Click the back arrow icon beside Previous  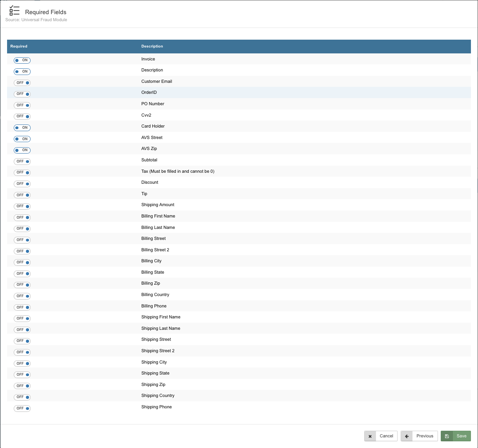pos(407,436)
